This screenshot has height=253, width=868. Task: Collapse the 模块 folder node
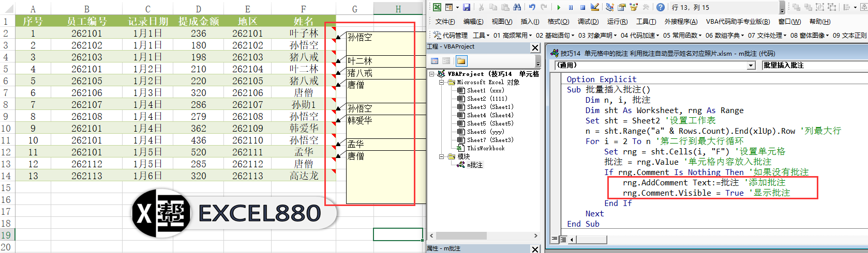tap(442, 156)
